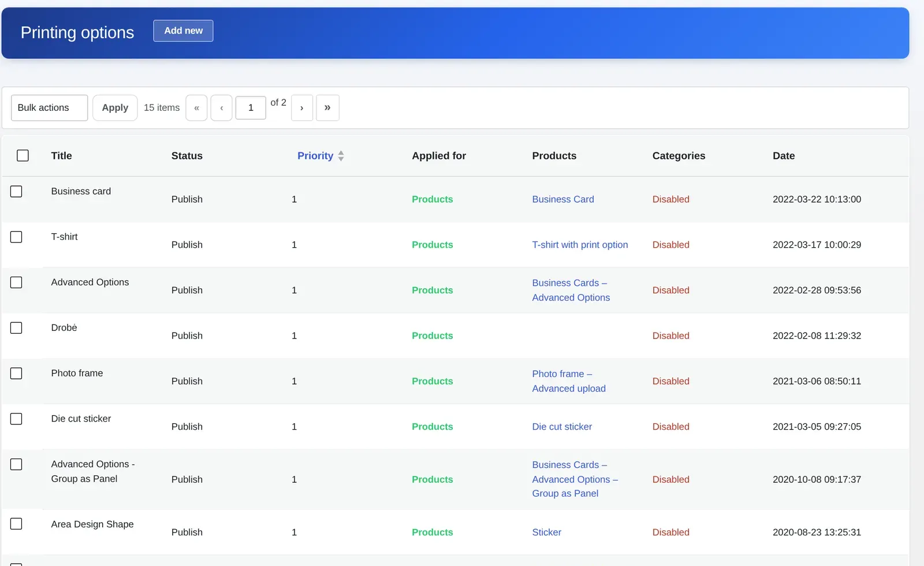
Task: Open Business Cards – Advanced Options link
Action: click(571, 290)
